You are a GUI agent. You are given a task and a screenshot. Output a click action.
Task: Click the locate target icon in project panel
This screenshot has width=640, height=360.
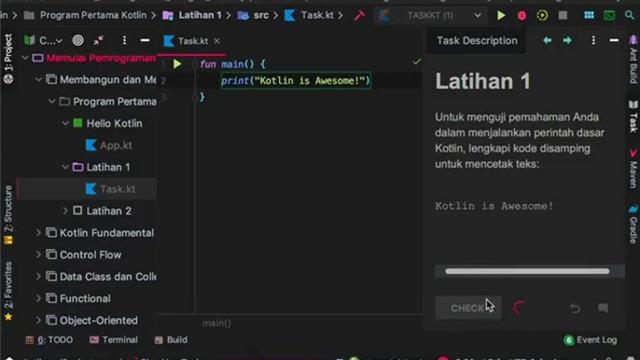pos(78,40)
